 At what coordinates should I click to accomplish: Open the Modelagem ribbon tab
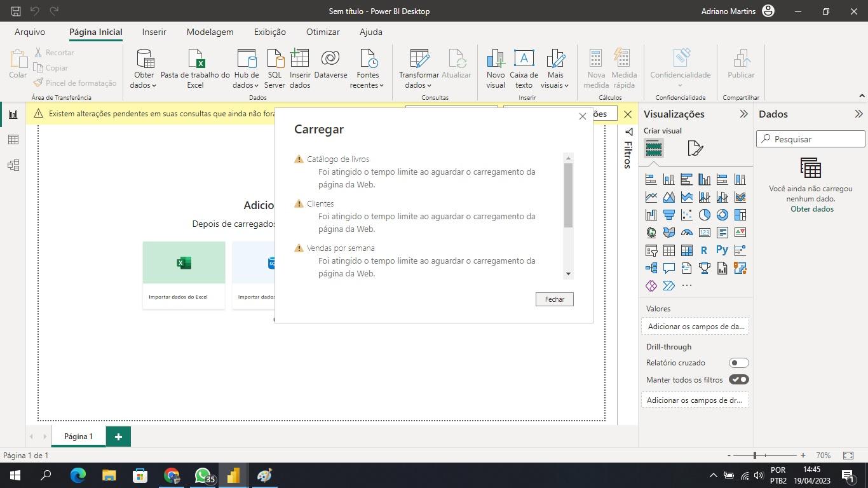(210, 32)
